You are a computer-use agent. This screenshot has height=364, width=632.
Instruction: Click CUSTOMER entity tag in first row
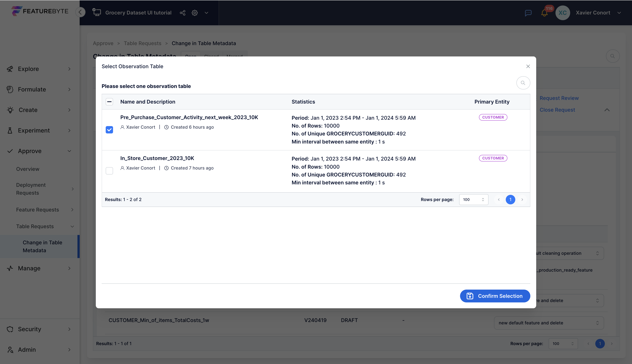coord(493,117)
